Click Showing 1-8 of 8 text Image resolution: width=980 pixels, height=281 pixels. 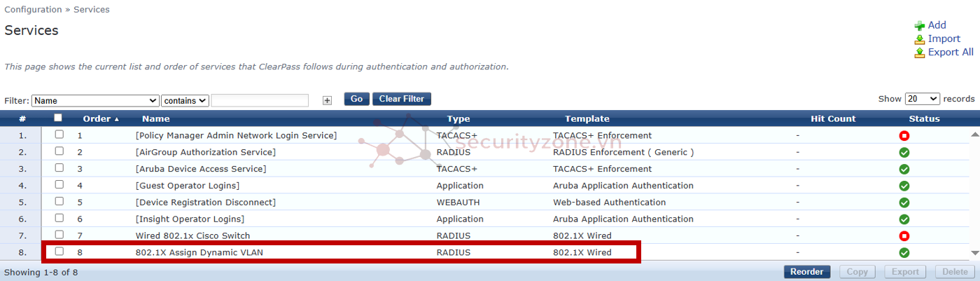coord(41,272)
